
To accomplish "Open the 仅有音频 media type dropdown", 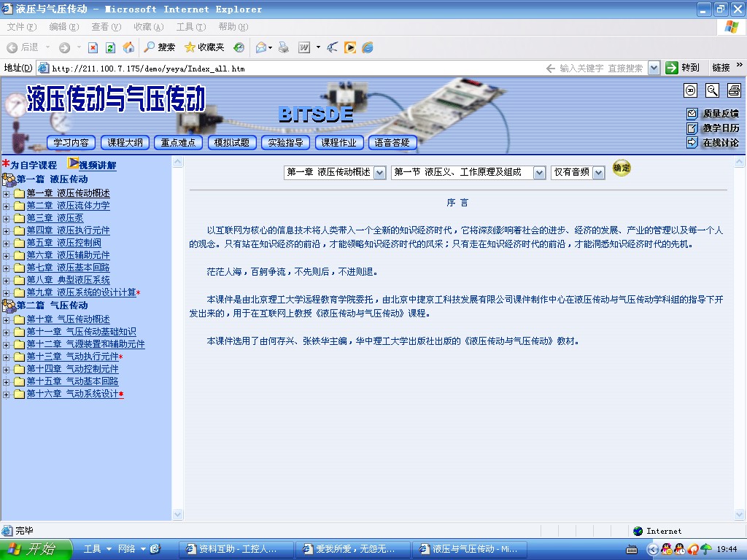I will 599,173.
